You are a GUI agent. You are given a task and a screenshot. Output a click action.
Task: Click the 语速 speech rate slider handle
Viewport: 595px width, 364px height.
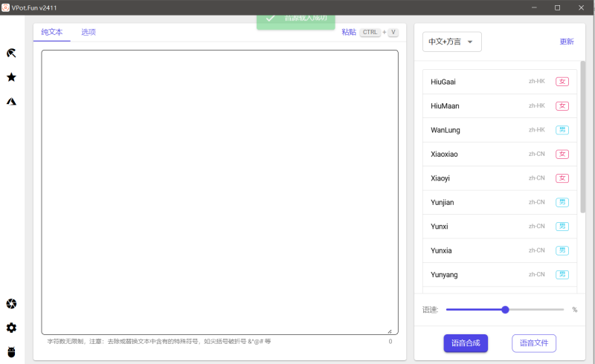tap(505, 310)
